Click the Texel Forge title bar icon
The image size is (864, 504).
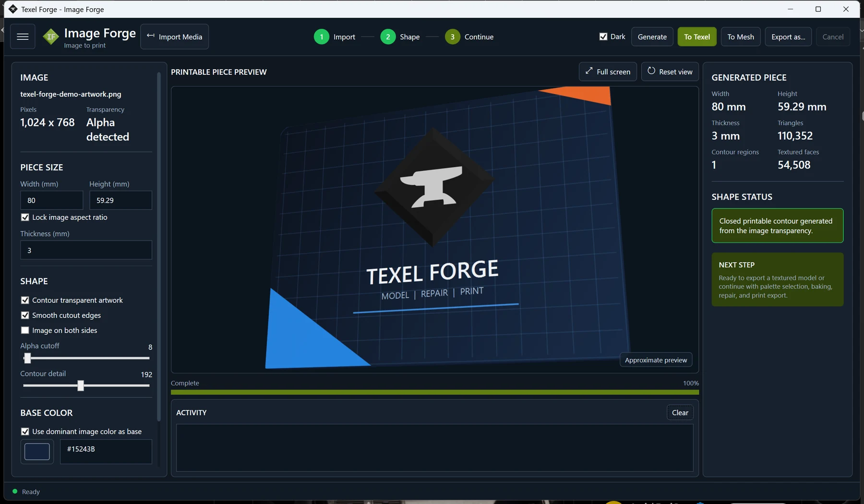click(12, 9)
